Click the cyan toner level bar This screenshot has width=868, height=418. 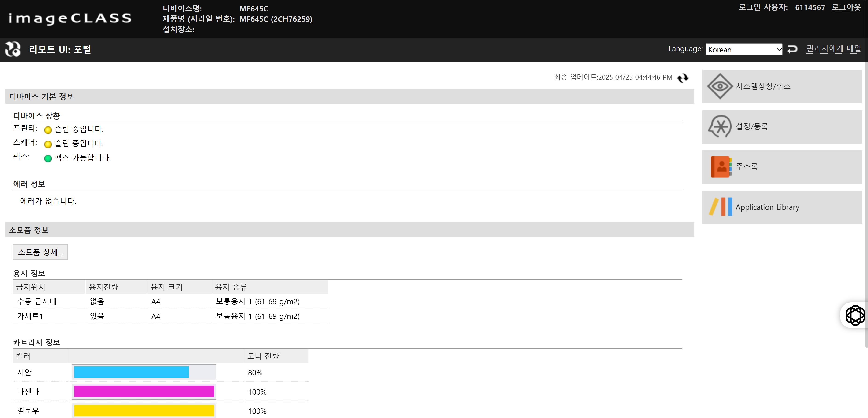tap(131, 372)
